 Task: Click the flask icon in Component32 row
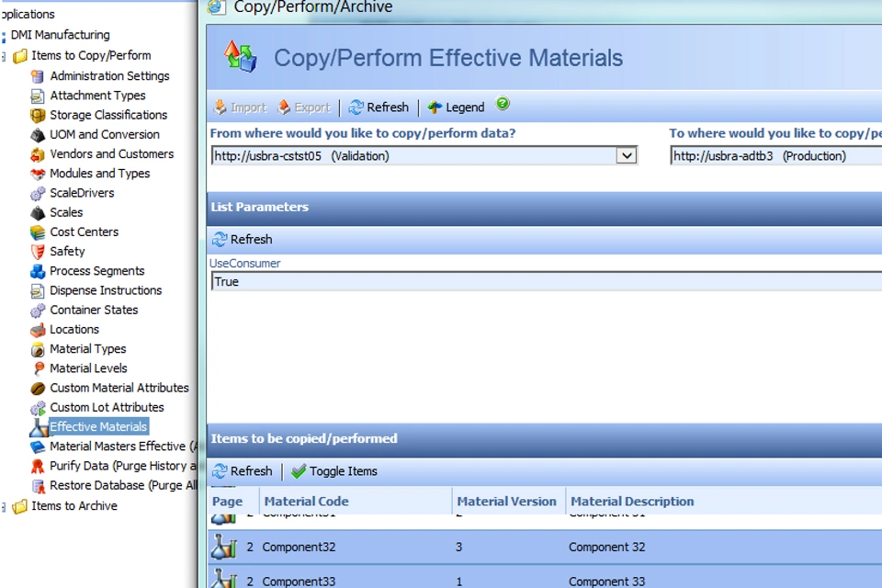[x=223, y=547]
